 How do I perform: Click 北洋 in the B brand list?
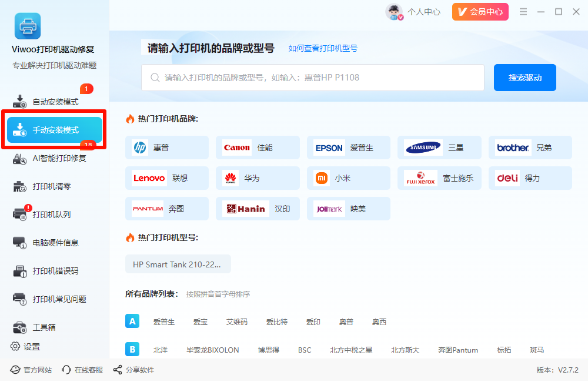161,350
